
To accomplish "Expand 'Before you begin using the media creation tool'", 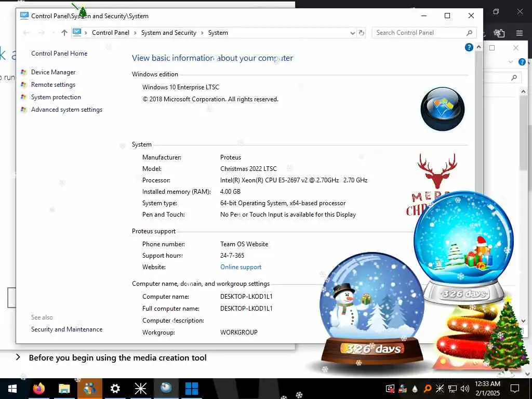I will pyautogui.click(x=18, y=357).
